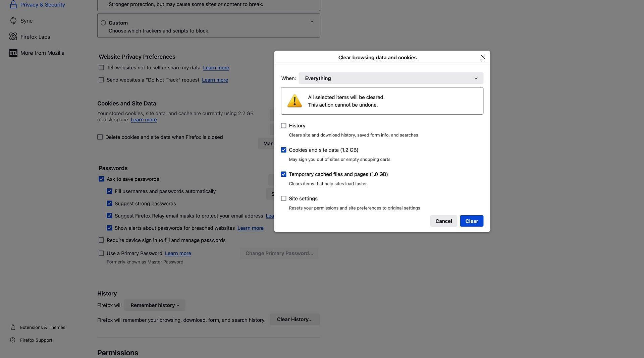Open More from Mozilla page
The image size is (644, 358).
click(42, 53)
